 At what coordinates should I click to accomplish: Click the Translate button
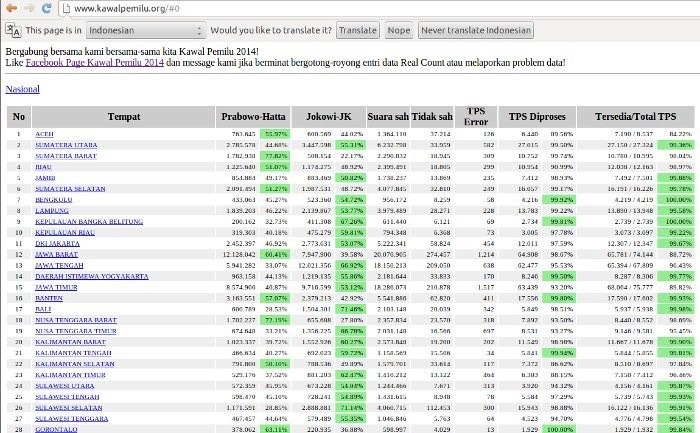point(358,30)
